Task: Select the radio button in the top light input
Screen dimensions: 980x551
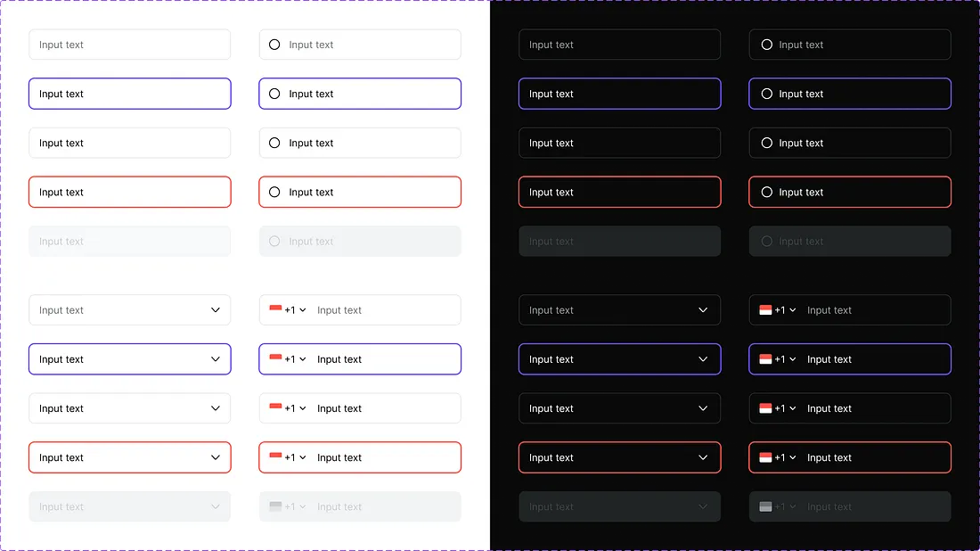Action: click(x=274, y=44)
